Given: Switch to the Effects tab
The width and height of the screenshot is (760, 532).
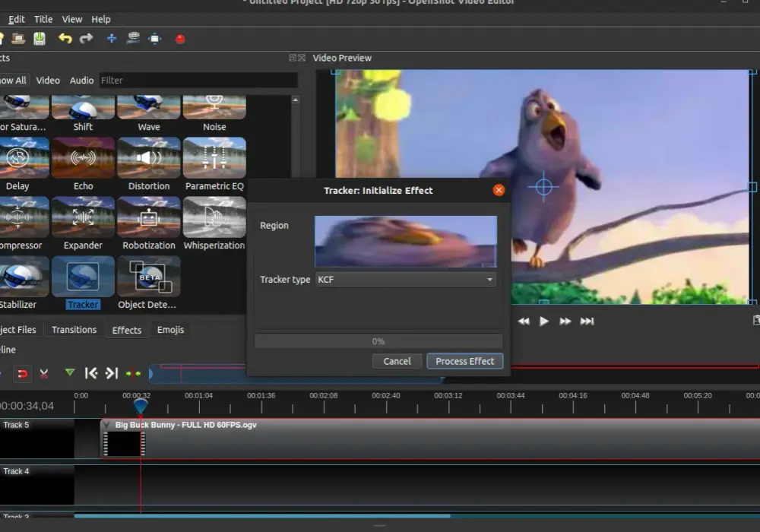Looking at the screenshot, I should (x=126, y=330).
